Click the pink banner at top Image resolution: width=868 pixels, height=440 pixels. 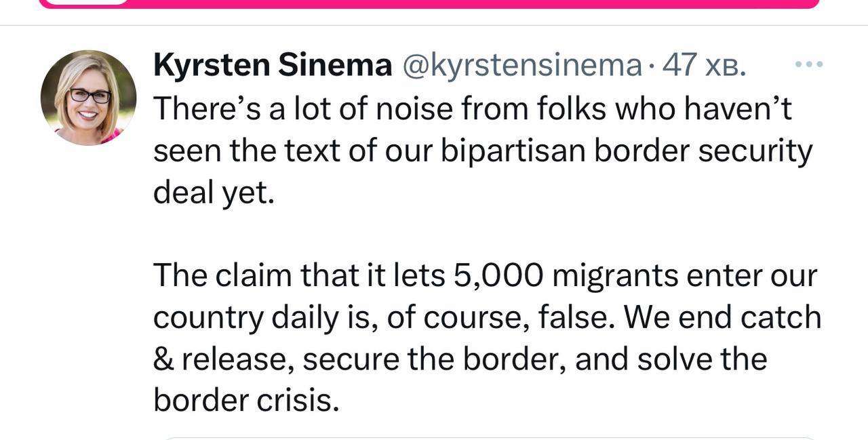[x=429, y=3]
